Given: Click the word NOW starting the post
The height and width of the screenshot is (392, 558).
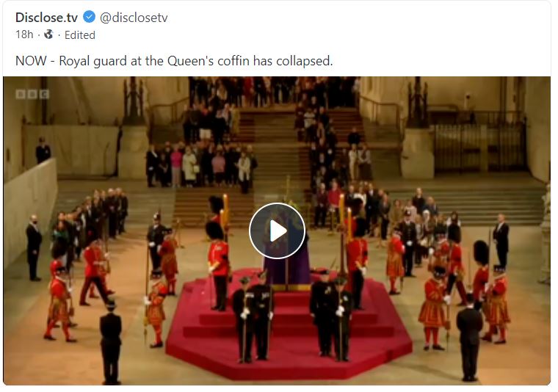Looking at the screenshot, I should 31,61.
